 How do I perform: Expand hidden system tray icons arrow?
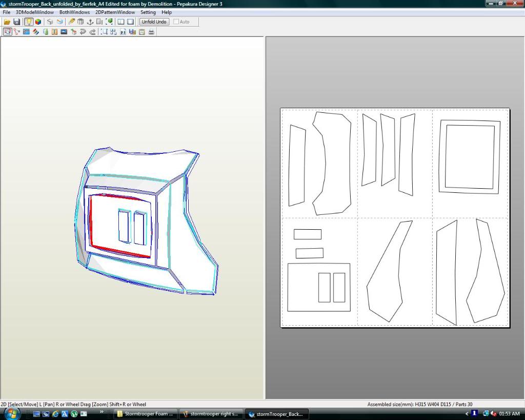tap(467, 414)
